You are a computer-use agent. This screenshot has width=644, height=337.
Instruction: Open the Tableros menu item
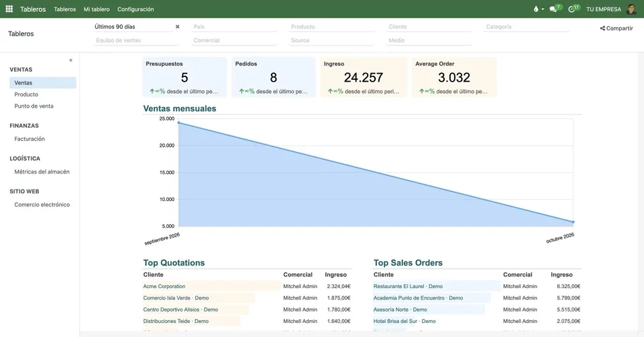click(x=65, y=9)
